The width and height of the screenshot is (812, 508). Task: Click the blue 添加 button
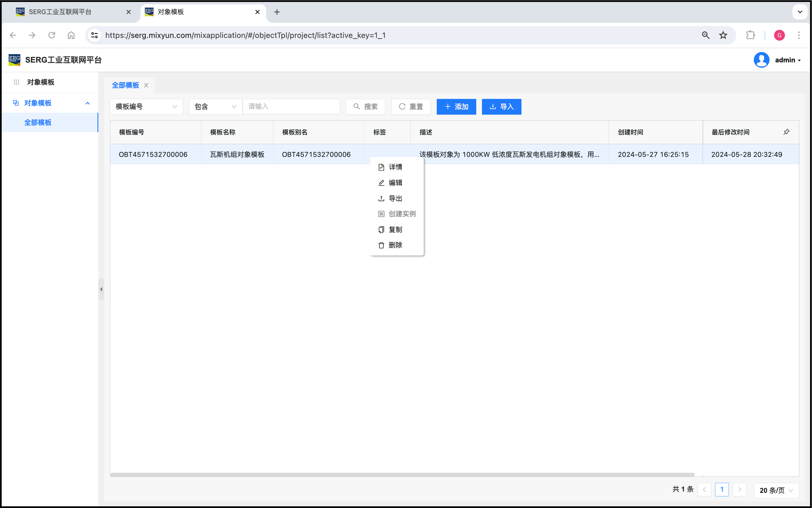click(x=456, y=107)
